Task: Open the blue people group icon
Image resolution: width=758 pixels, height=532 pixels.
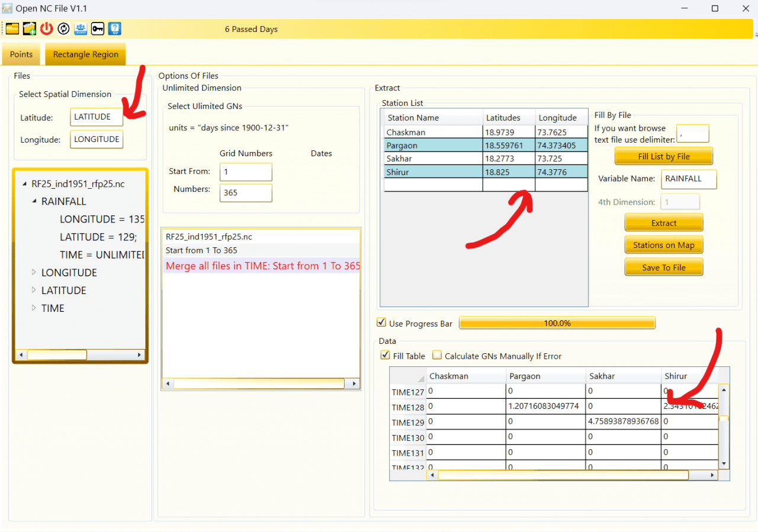Action: [x=81, y=28]
